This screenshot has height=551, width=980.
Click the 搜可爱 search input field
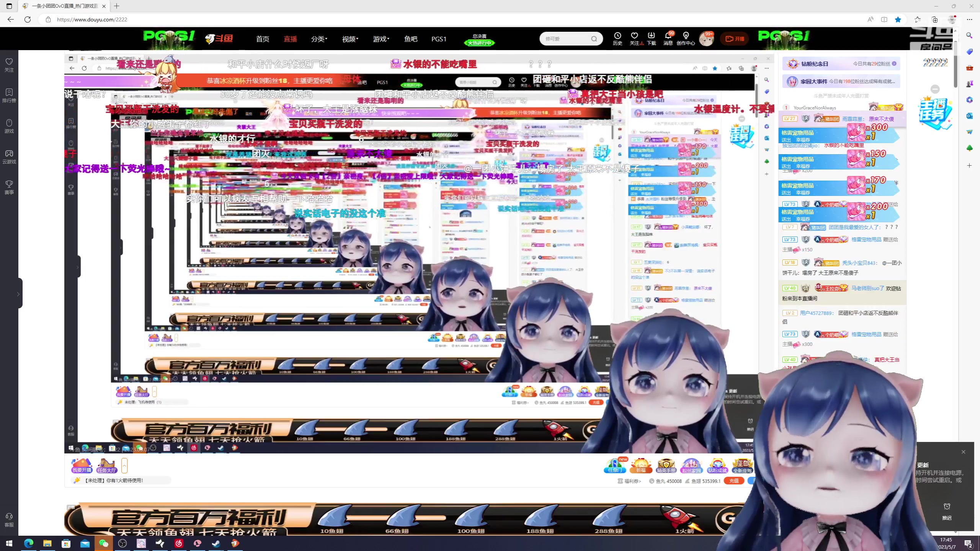coord(567,38)
